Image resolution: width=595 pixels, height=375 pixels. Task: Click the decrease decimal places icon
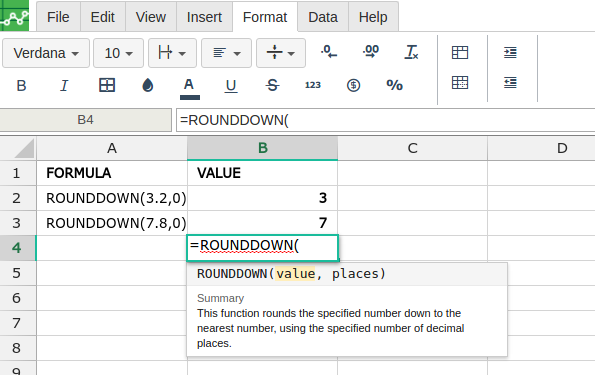click(329, 52)
